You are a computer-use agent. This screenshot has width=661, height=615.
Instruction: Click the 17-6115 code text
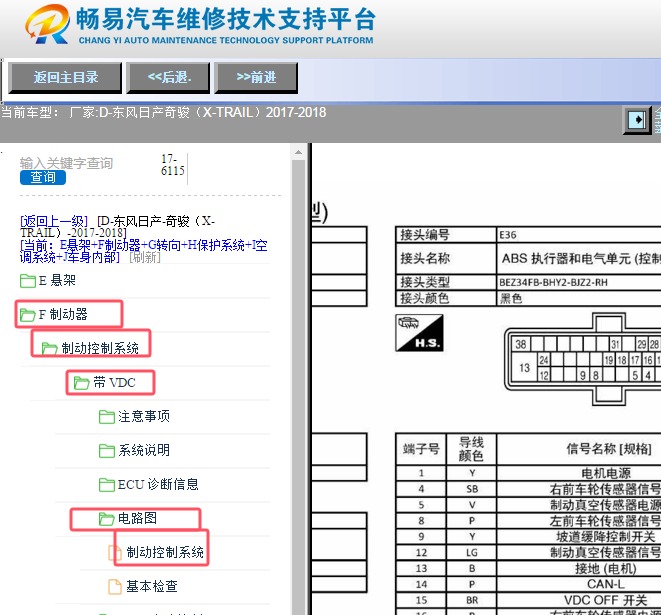[x=173, y=165]
